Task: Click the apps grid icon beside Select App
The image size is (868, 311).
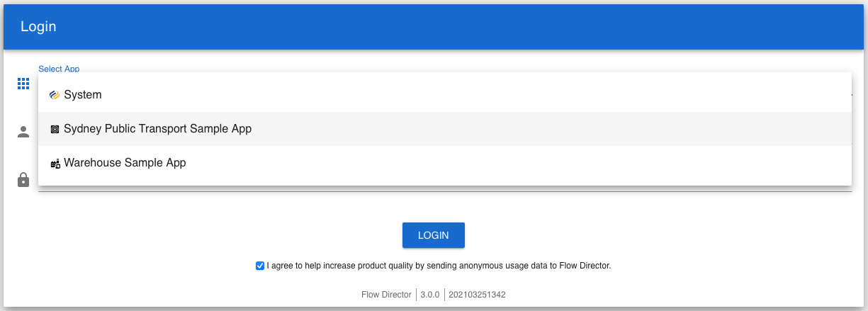Action: click(23, 84)
